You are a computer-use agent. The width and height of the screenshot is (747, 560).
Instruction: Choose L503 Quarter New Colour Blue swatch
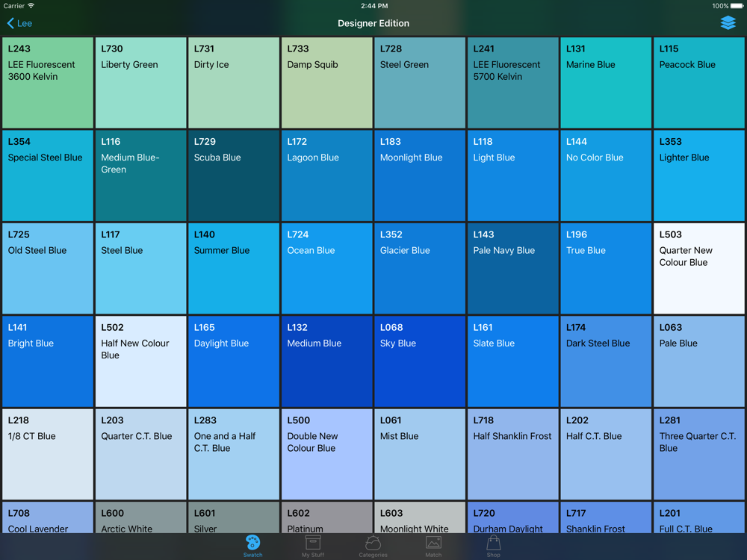click(x=699, y=268)
